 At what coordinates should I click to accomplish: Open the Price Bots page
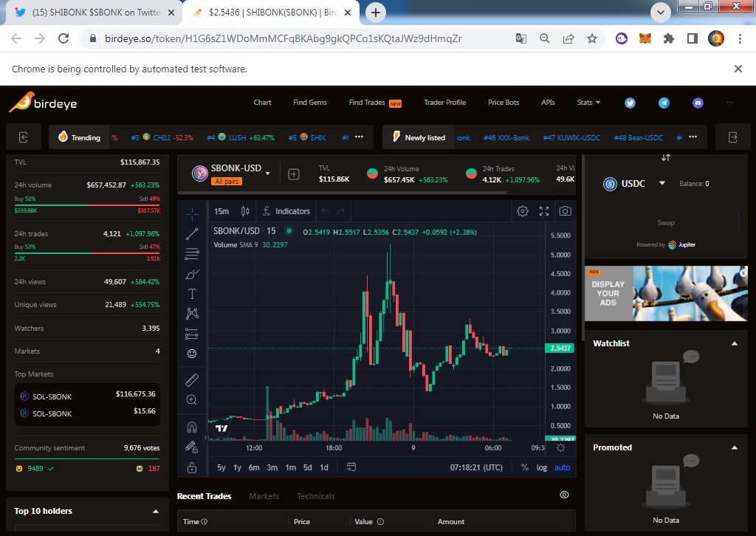[504, 102]
